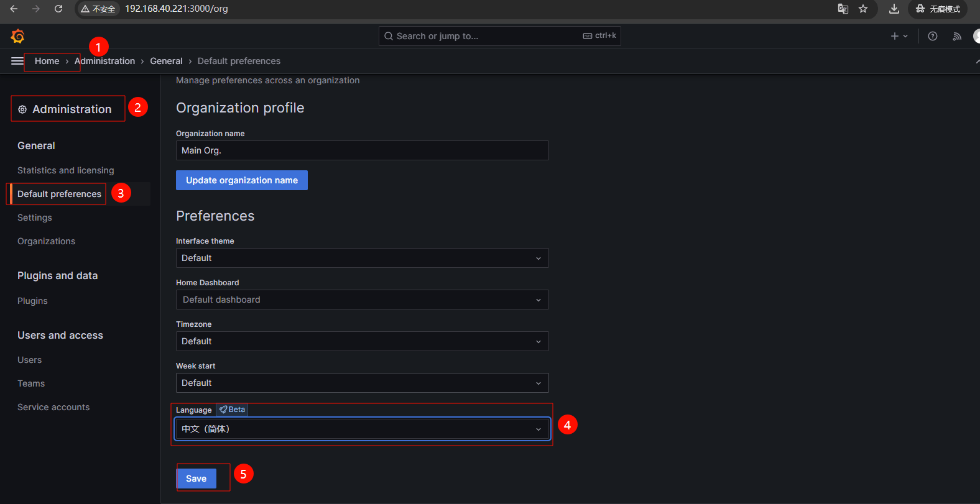Image resolution: width=980 pixels, height=504 pixels.
Task: Bookmark page with the star icon
Action: pyautogui.click(x=863, y=9)
